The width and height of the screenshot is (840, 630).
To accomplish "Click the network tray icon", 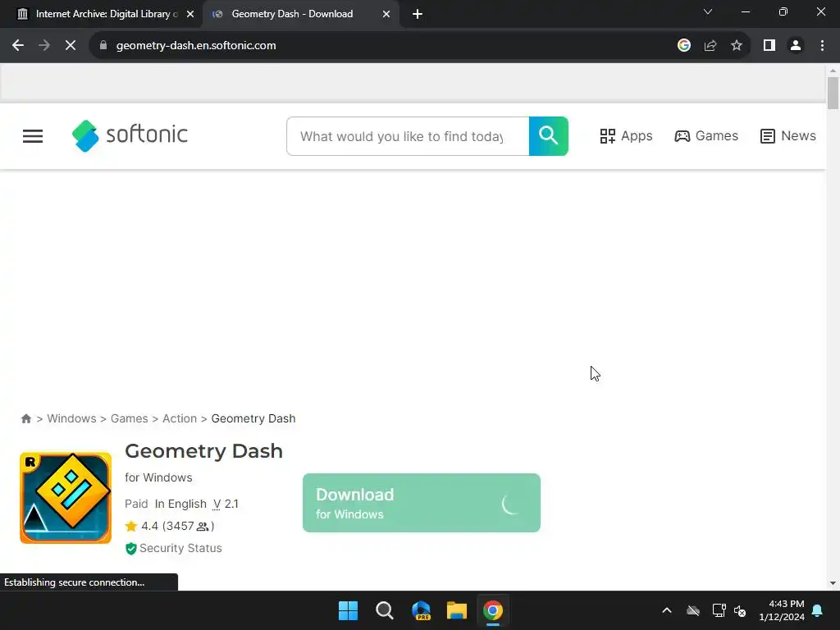I will coord(719,610).
